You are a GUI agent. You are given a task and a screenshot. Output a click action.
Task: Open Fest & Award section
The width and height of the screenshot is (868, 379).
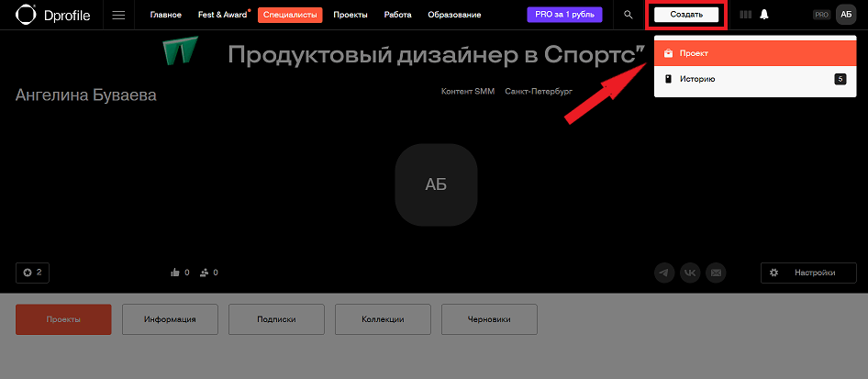tap(223, 15)
